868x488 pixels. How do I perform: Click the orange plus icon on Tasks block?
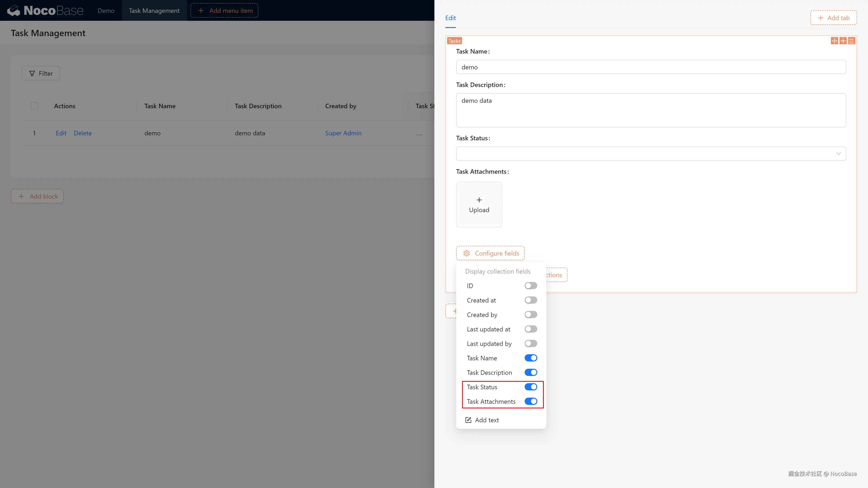tap(843, 41)
